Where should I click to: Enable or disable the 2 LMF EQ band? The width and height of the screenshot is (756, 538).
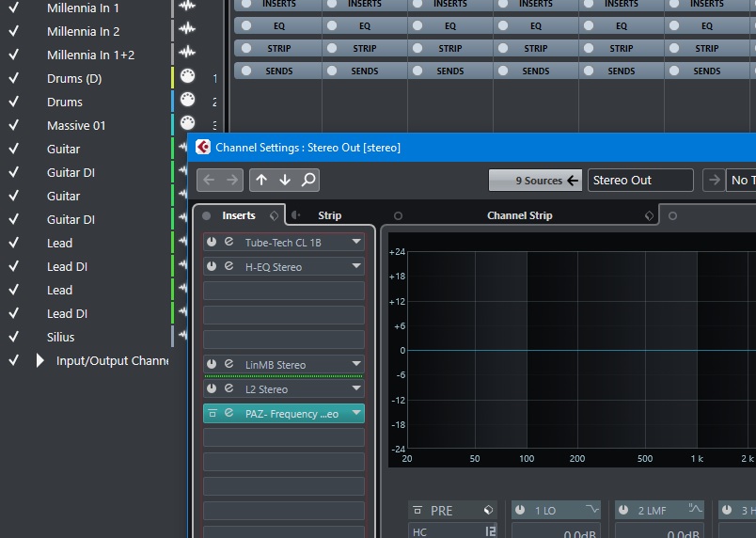pos(622,510)
